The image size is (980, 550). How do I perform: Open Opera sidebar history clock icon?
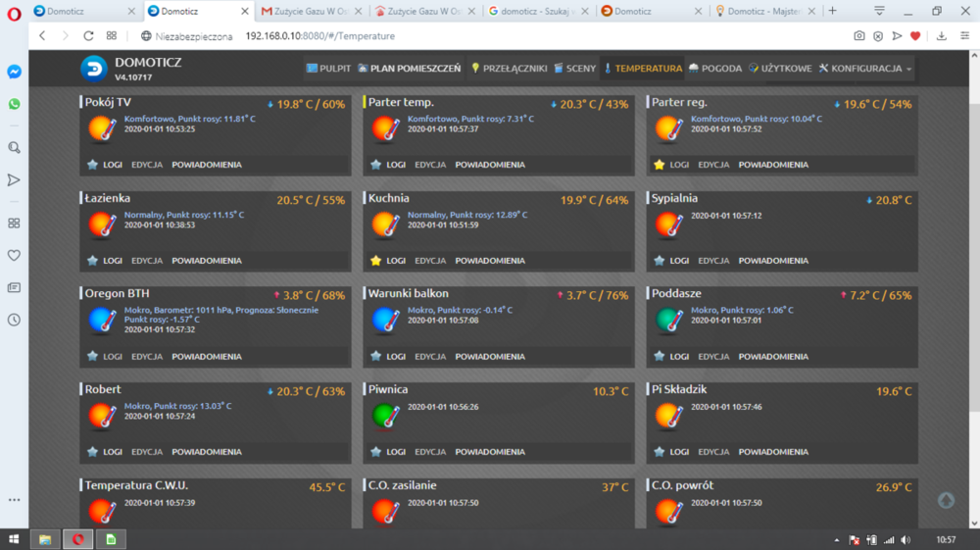pyautogui.click(x=14, y=320)
